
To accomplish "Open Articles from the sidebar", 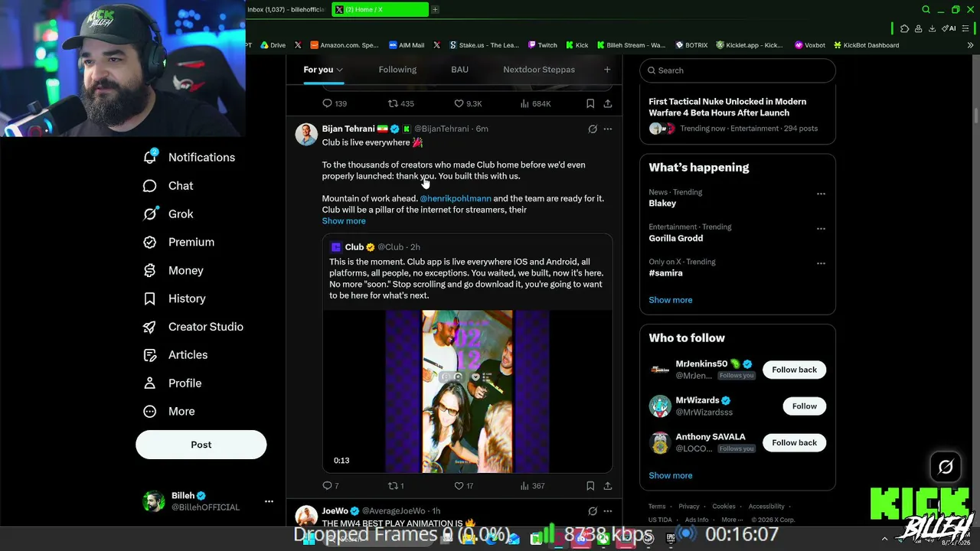I will click(175, 355).
